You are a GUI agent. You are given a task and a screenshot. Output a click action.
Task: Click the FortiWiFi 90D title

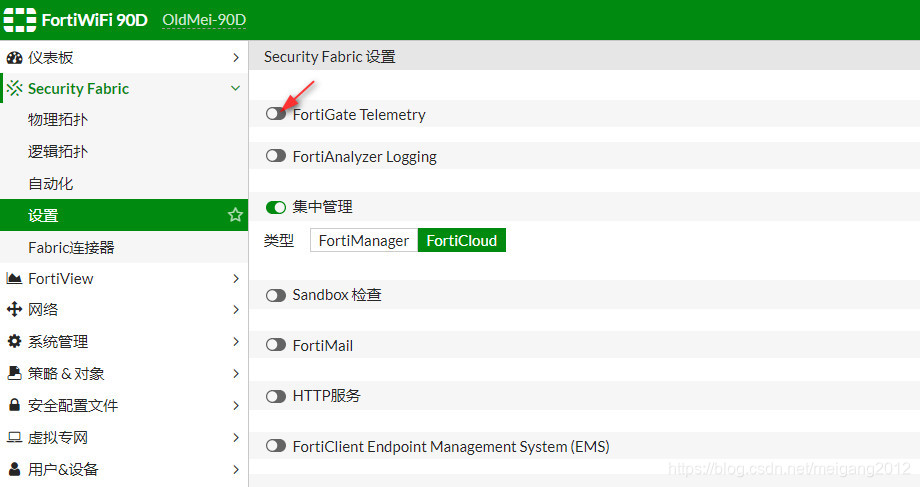94,20
